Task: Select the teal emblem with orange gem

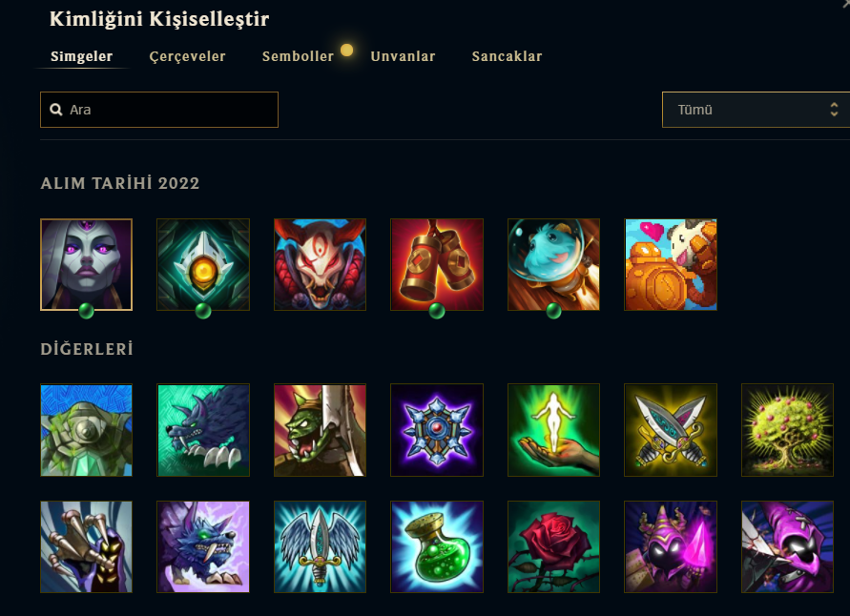Action: pos(203,264)
